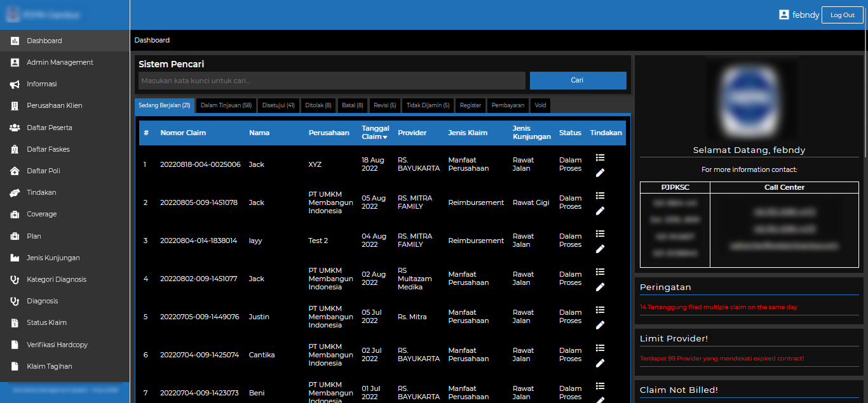Viewport: 868px width, 403px height.
Task: Go to Perusahaan Klien menu item
Action: tap(54, 105)
